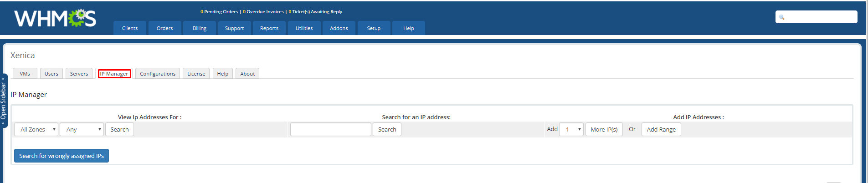The image size is (868, 183).
Task: Switch to the Servers tab
Action: coord(79,74)
